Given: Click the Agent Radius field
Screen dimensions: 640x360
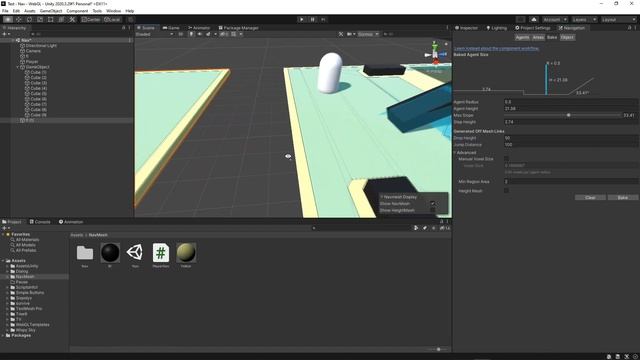Looking at the screenshot, I should pyautogui.click(x=571, y=102).
